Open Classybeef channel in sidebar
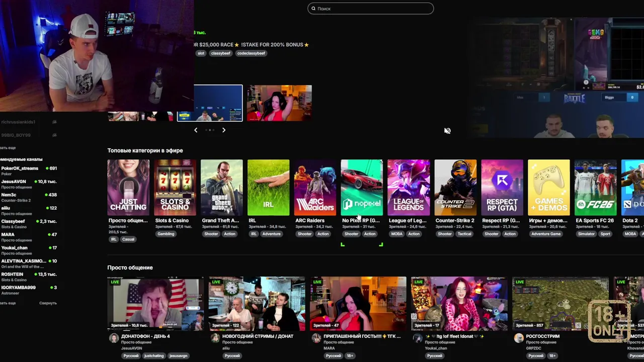This screenshot has width=644, height=362. coord(29,224)
